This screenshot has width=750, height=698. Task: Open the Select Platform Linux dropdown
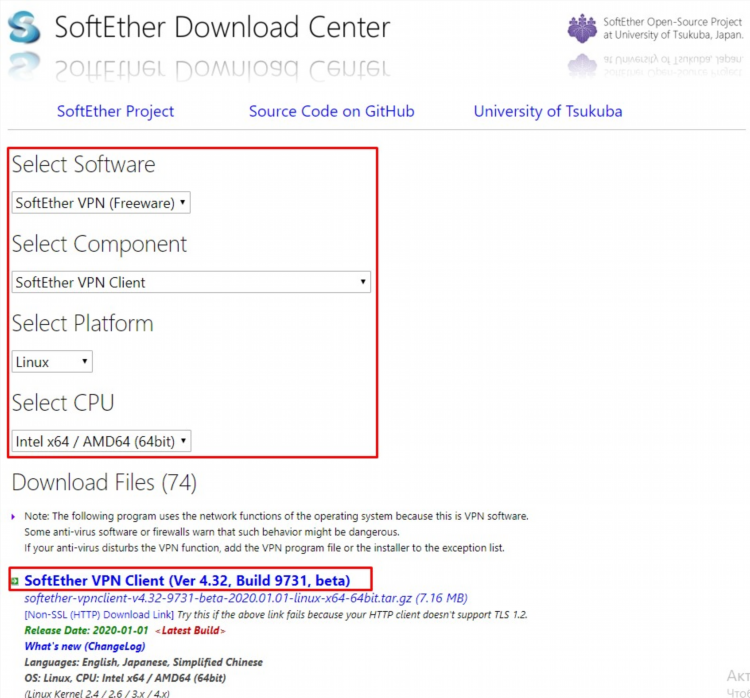pos(52,361)
